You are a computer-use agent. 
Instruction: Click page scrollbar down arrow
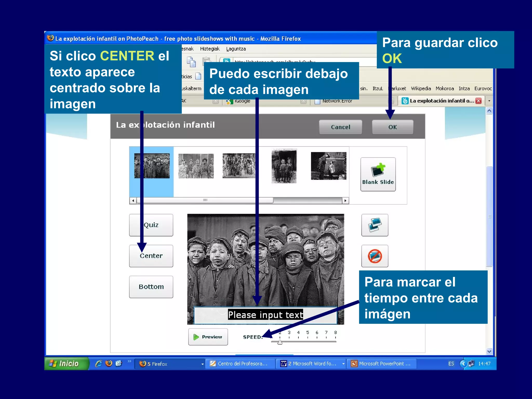489,351
